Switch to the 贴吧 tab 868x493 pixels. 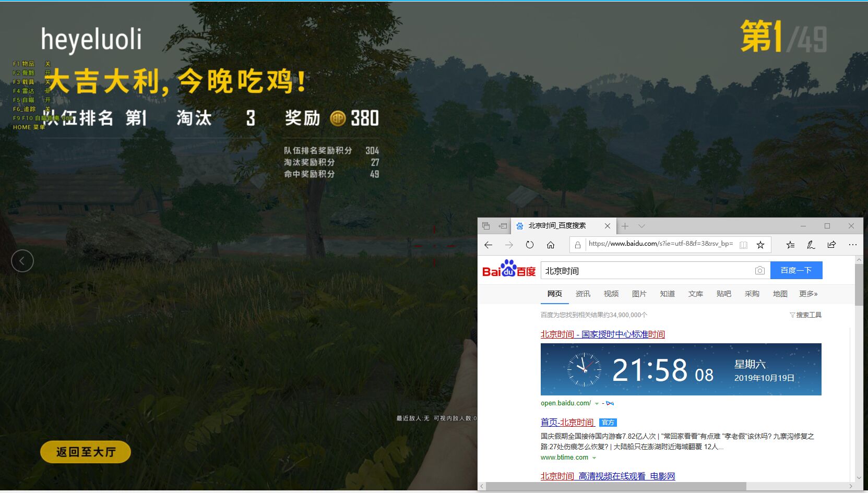pos(723,294)
